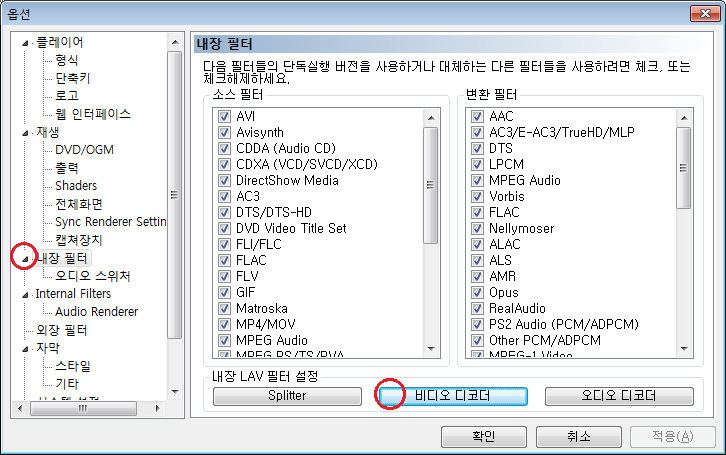The height and width of the screenshot is (455, 726).
Task: Toggle MPEG Audio transform filter checkbox
Action: pos(477,180)
